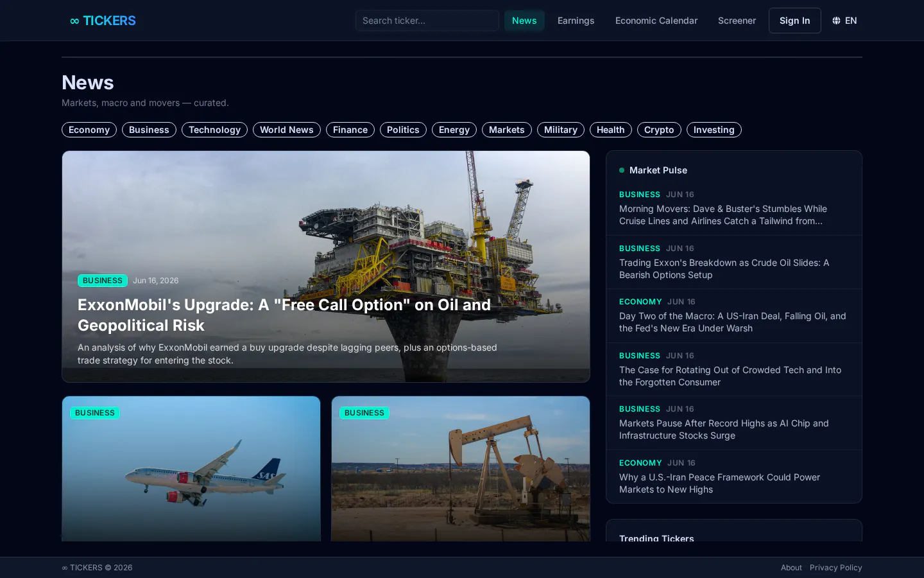Open the About footer link
The width and height of the screenshot is (924, 578).
[x=791, y=568]
